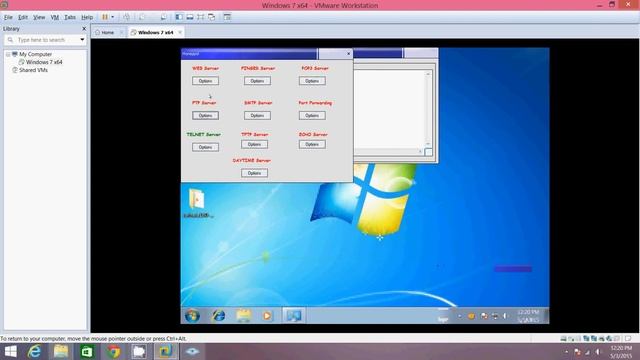Launch Google Chrome on host taskbar

tap(113, 351)
